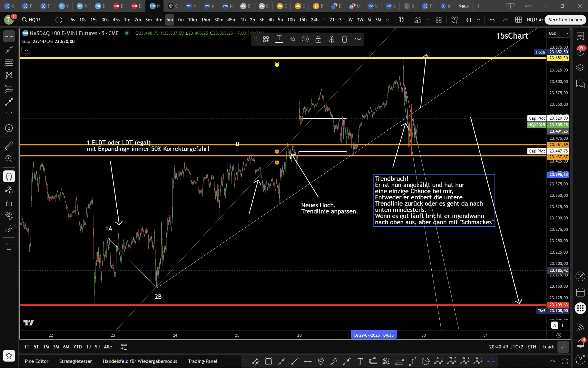Open the Alerts panel bell icon
588x368 pixels.
(x=580, y=344)
